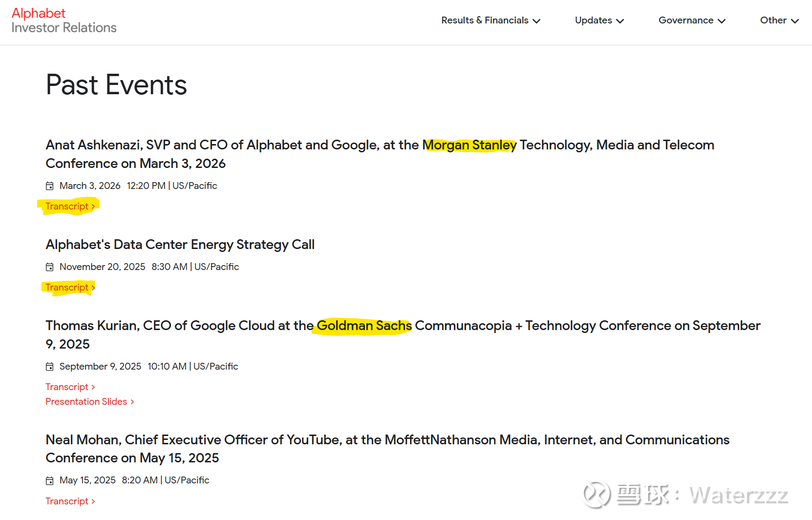Expand the Governance navigation menu
This screenshot has width=812, height=520.
(x=691, y=21)
